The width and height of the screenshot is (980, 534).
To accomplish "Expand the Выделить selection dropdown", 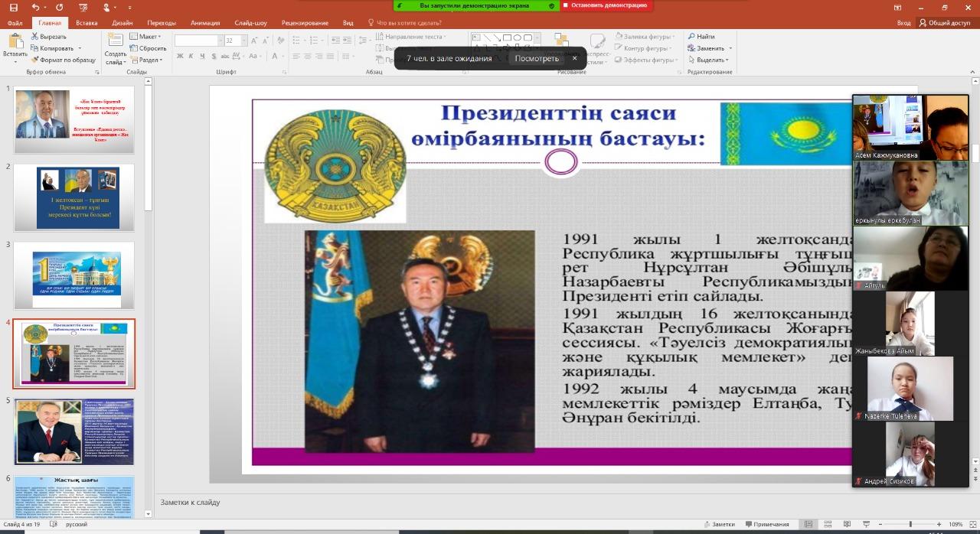I will 709,60.
